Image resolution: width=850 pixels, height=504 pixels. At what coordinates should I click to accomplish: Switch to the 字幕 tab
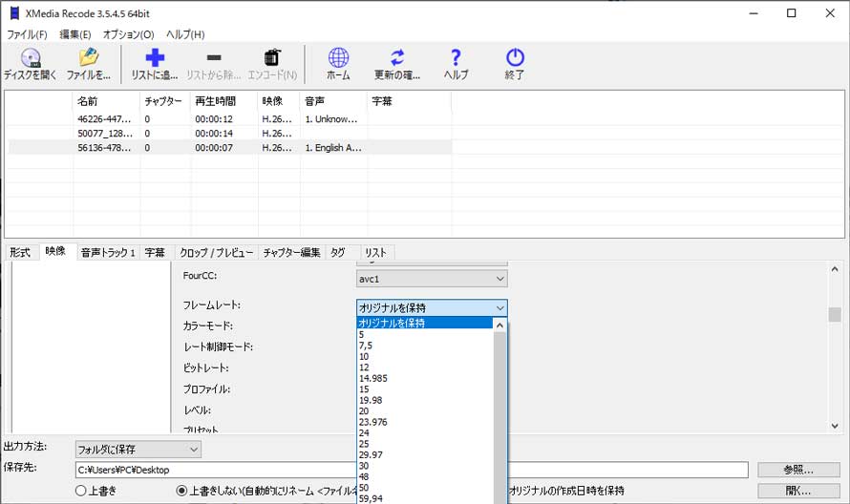(155, 252)
